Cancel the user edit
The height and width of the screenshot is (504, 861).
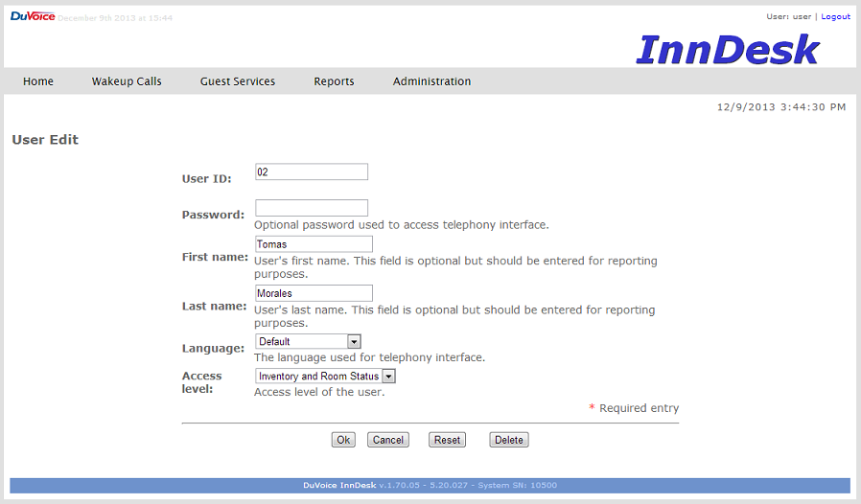point(388,440)
